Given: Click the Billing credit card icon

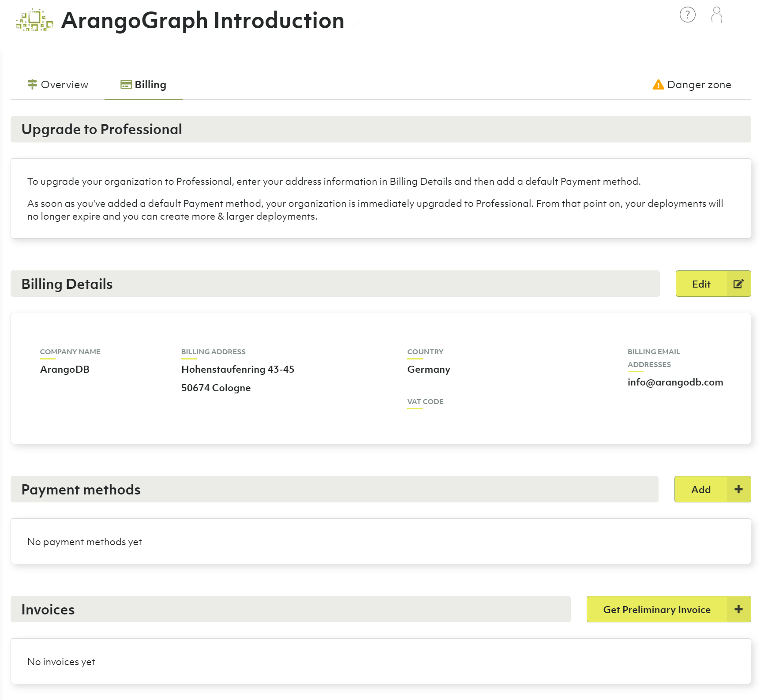Looking at the screenshot, I should [126, 85].
